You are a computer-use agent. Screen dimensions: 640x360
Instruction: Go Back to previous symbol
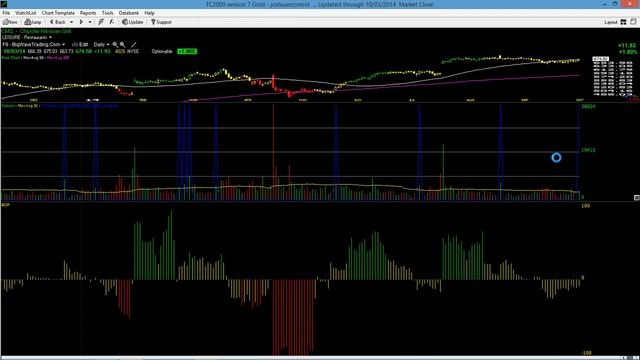point(58,22)
